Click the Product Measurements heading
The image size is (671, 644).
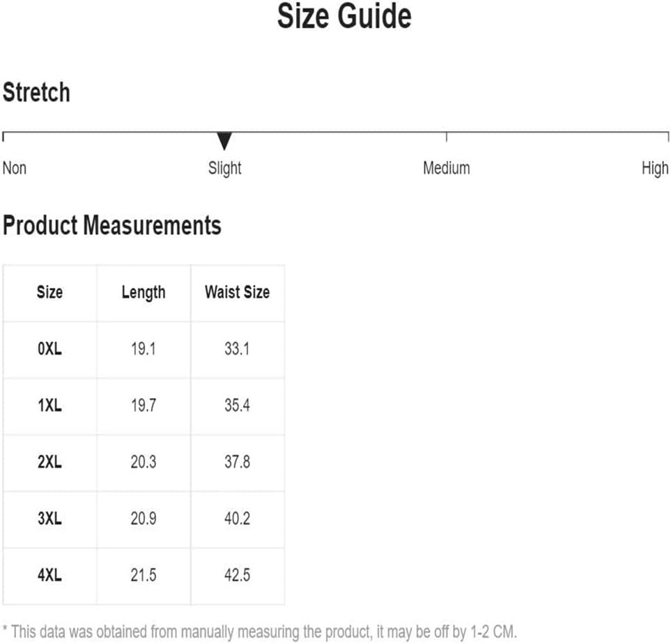pos(112,225)
